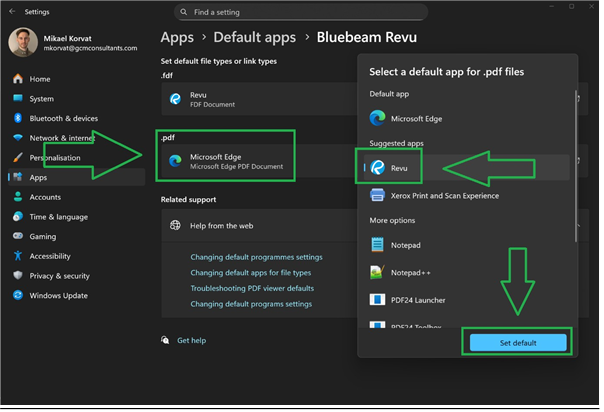Choose the Notepad++ icon
The image size is (604, 412).
click(x=377, y=272)
